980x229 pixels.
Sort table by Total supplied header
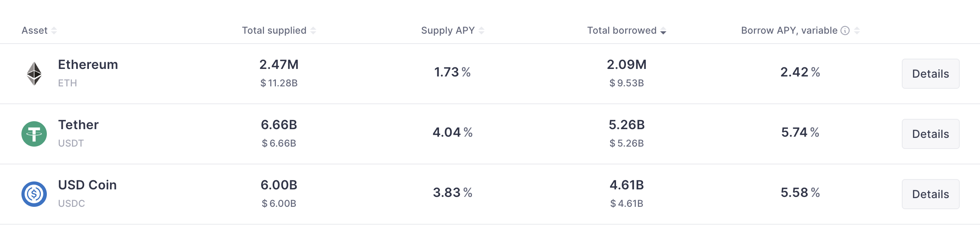coord(274,31)
